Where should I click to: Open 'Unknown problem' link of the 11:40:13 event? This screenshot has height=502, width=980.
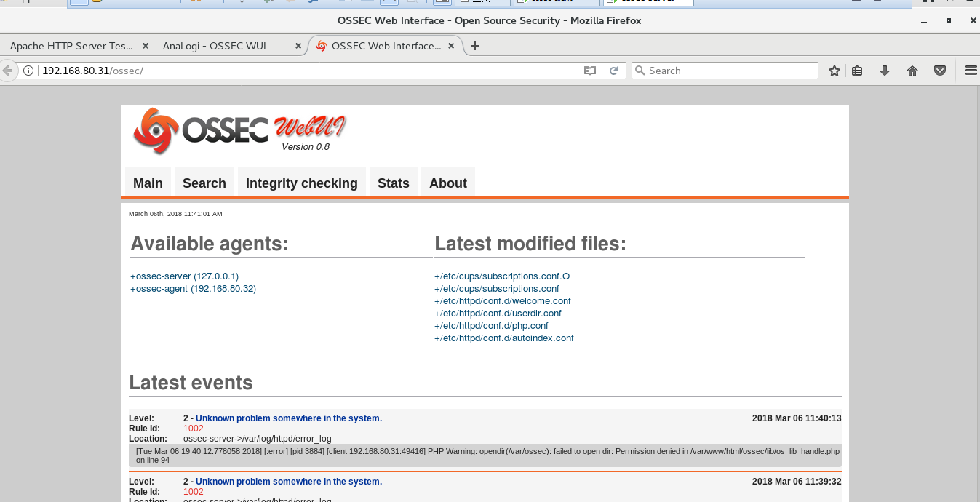pos(289,418)
